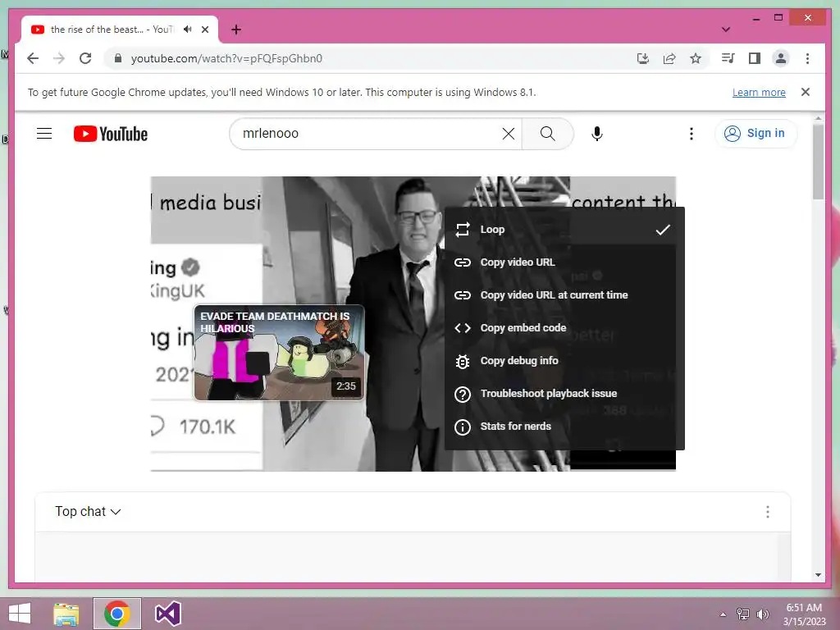The image size is (840, 630).
Task: Open the taskbar clock showing 6:51 AM
Action: pyautogui.click(x=804, y=614)
